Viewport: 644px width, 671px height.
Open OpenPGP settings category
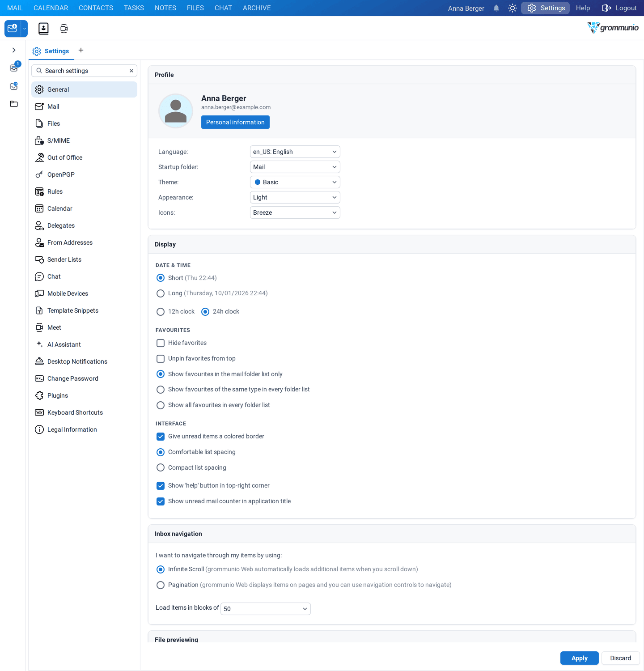[84, 174]
